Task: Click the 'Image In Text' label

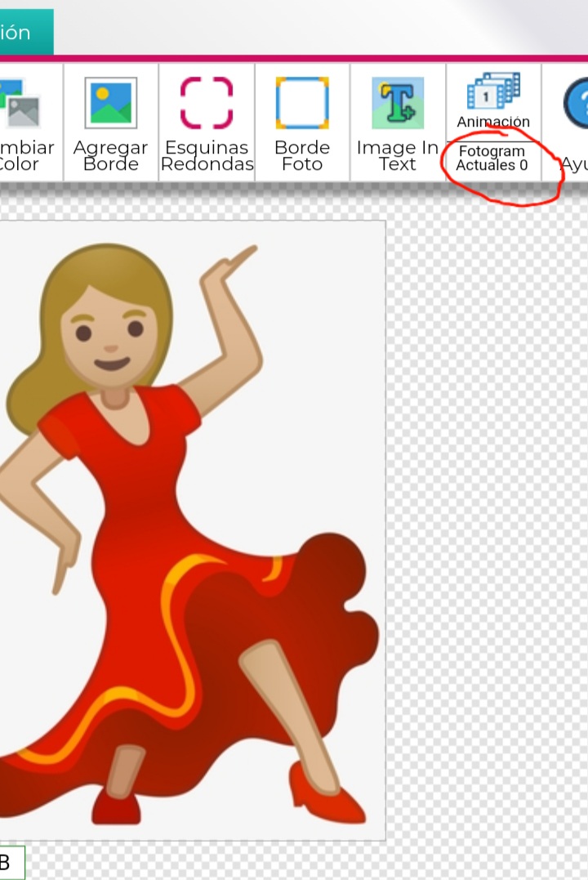Action: [x=398, y=156]
